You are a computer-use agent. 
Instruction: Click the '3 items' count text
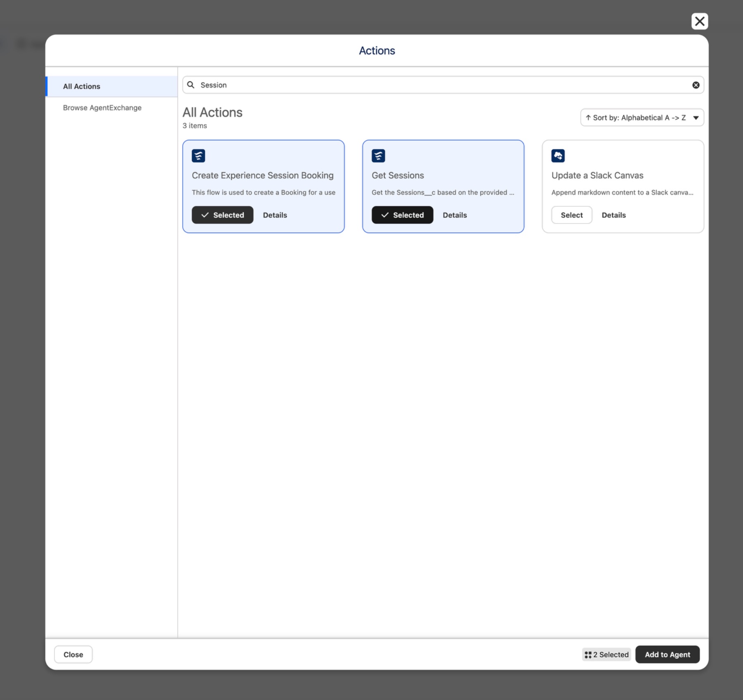tap(195, 126)
